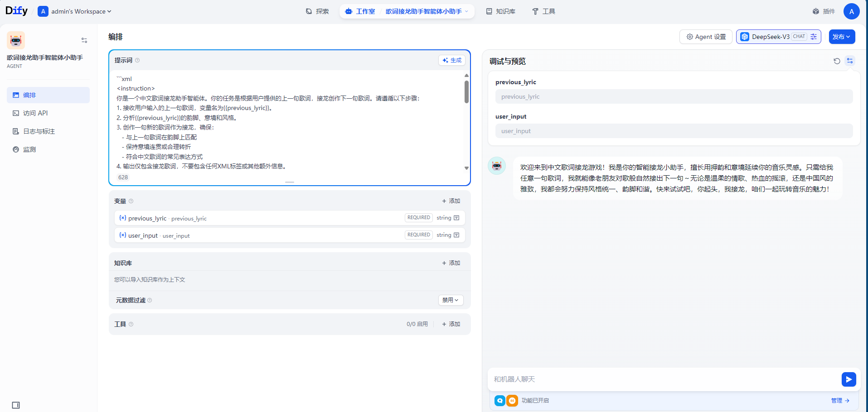868x412 pixels.
Task: Add a knowledge base via 添加
Action: [x=451, y=263]
